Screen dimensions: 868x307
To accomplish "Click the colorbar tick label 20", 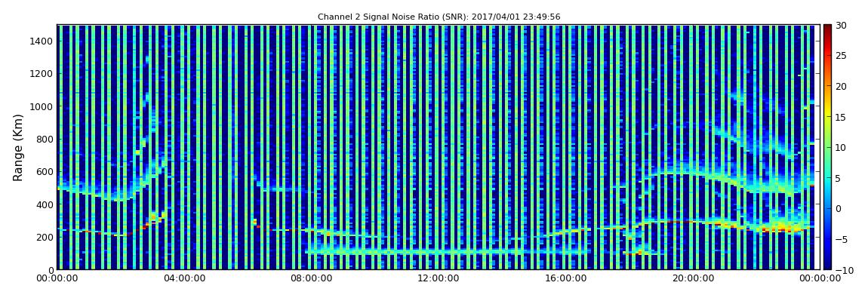I will click(x=841, y=86).
